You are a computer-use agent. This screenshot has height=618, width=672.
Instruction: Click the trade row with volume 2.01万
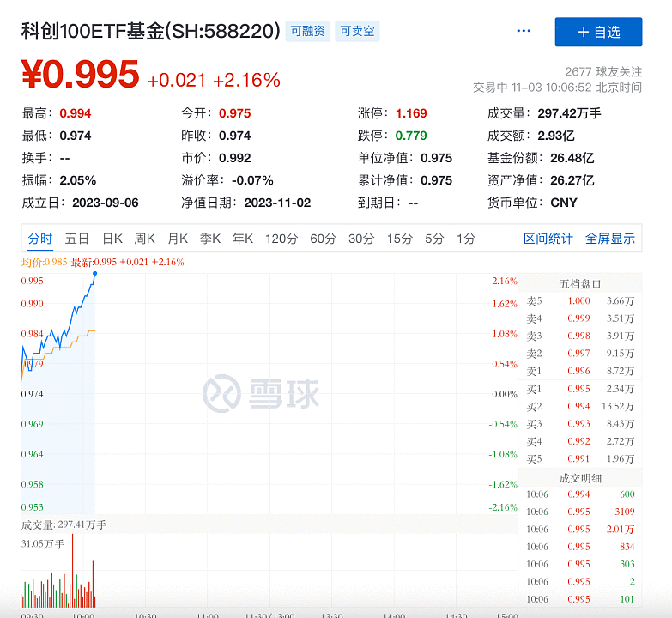pos(580,530)
